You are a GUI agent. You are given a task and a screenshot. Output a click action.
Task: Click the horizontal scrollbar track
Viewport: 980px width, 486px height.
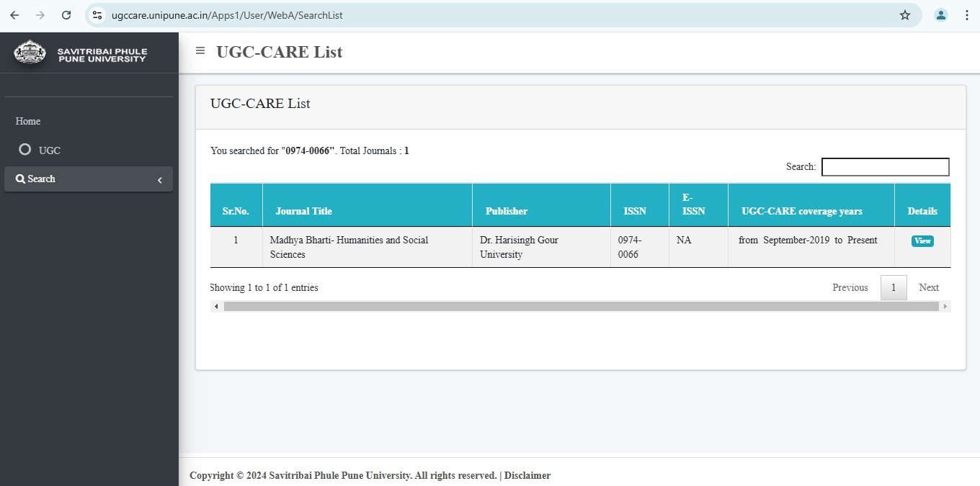tap(581, 307)
